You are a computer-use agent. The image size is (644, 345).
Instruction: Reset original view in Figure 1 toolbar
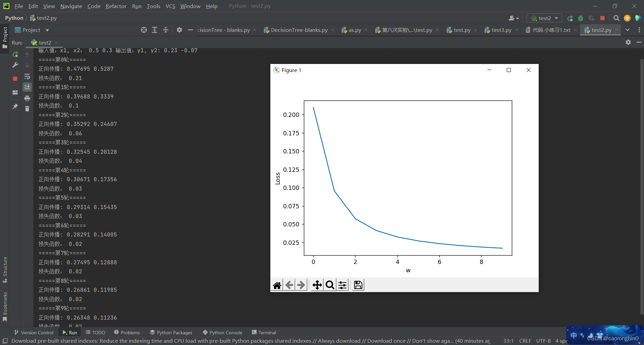[277, 285]
